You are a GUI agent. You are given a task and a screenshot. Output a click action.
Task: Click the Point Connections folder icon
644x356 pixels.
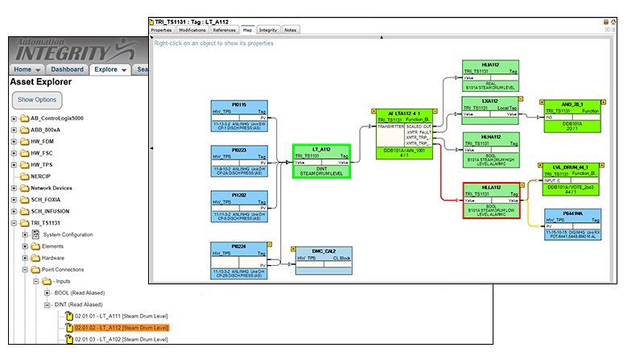pyautogui.click(x=35, y=270)
